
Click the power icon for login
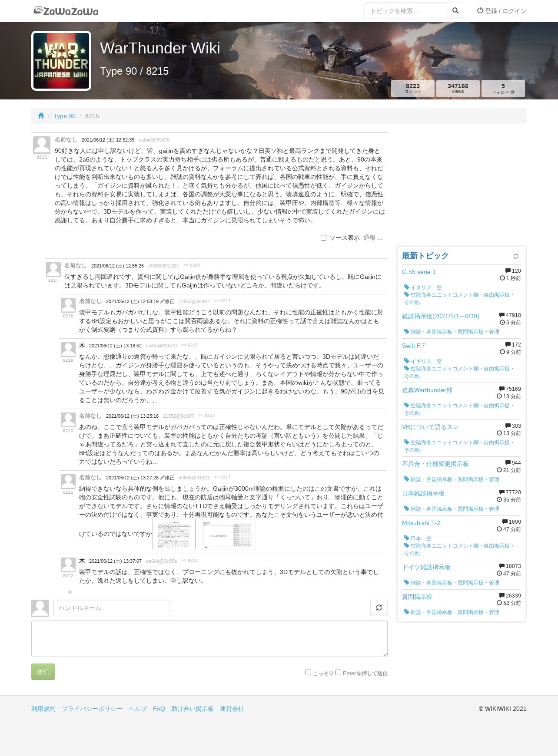(x=480, y=10)
